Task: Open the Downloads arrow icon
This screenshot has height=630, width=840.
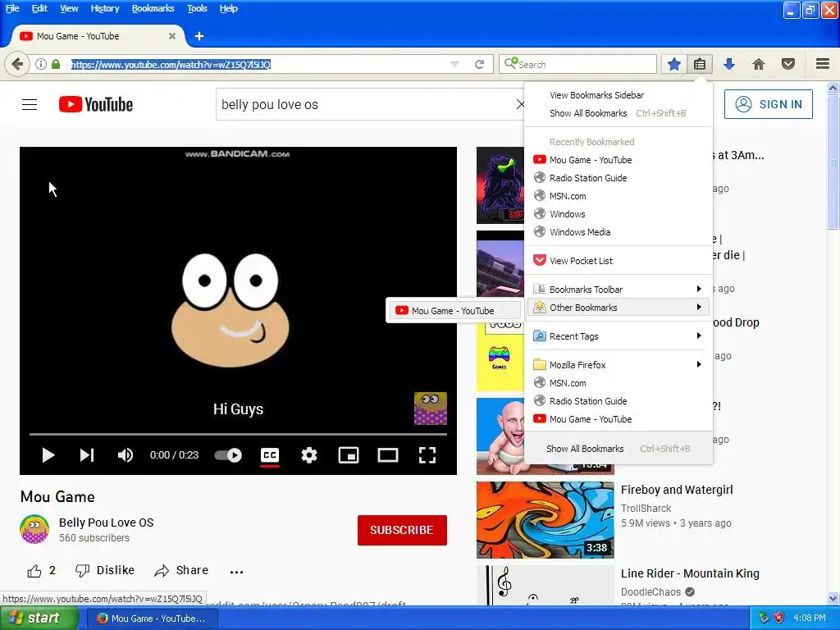Action: tap(729, 64)
